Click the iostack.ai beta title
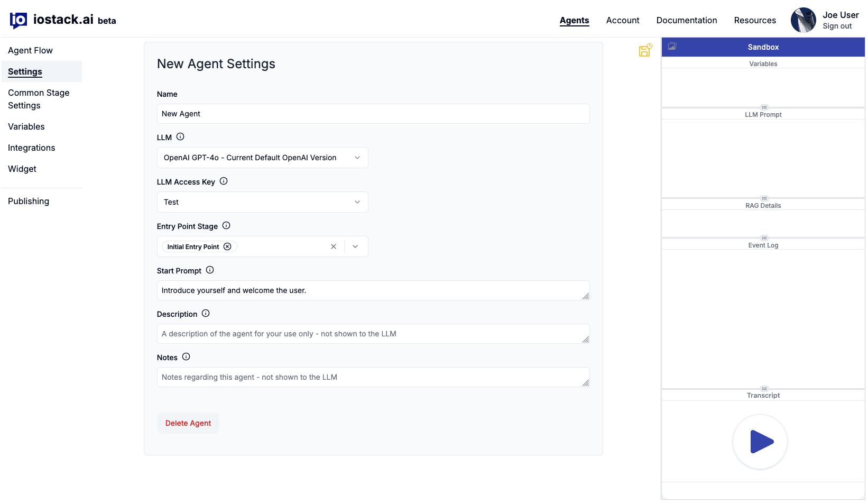The image size is (868, 503). tap(75, 20)
